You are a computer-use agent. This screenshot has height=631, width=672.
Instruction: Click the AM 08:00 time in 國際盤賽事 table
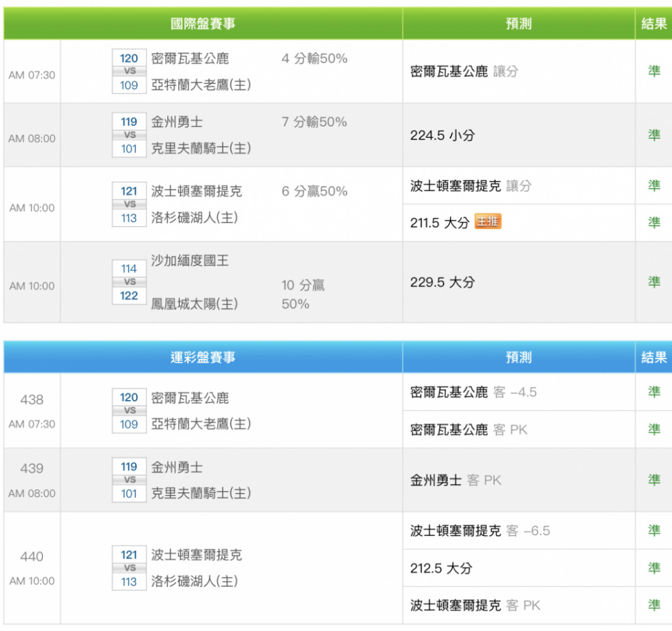click(32, 138)
